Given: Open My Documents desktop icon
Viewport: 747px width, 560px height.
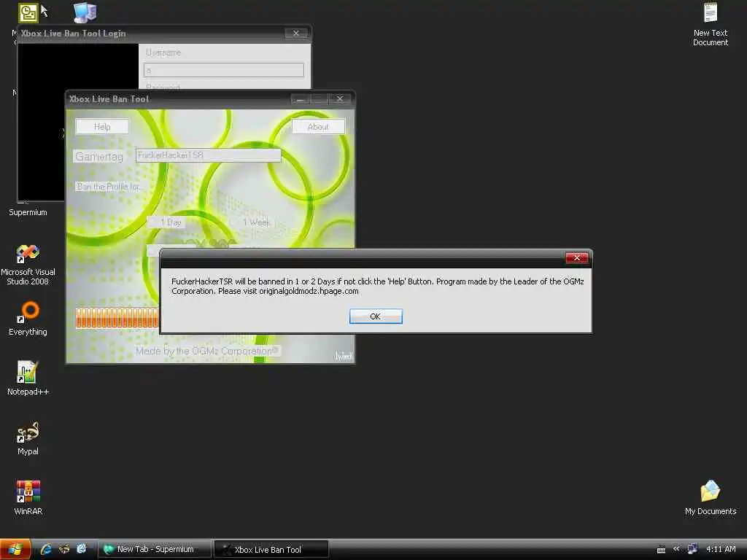Looking at the screenshot, I should [x=711, y=497].
